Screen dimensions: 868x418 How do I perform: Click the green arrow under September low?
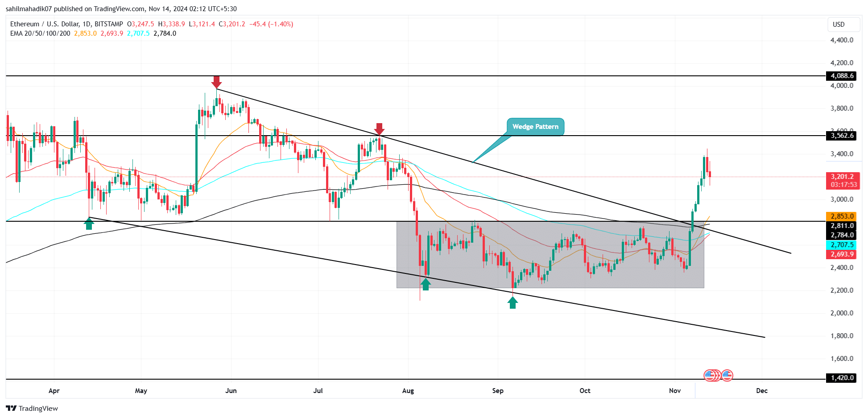513,302
